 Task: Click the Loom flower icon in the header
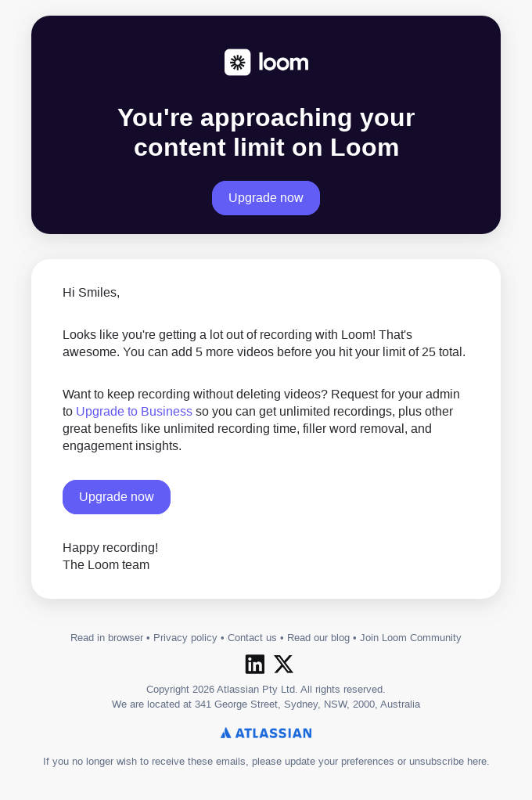pos(238,62)
